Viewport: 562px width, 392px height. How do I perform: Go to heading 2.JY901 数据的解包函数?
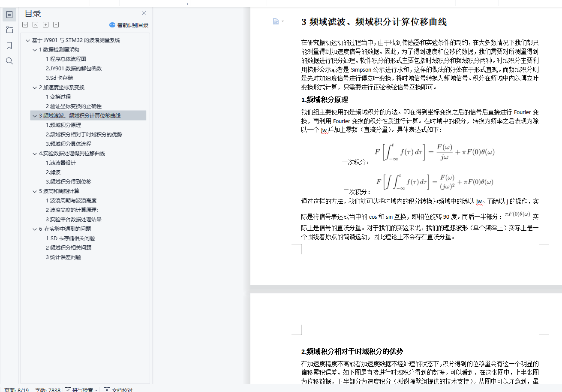coord(74,69)
